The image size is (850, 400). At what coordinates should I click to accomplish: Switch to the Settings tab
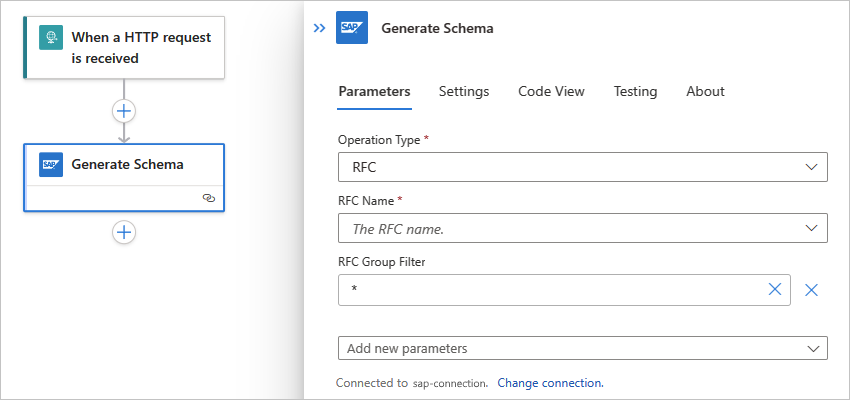pyautogui.click(x=464, y=91)
